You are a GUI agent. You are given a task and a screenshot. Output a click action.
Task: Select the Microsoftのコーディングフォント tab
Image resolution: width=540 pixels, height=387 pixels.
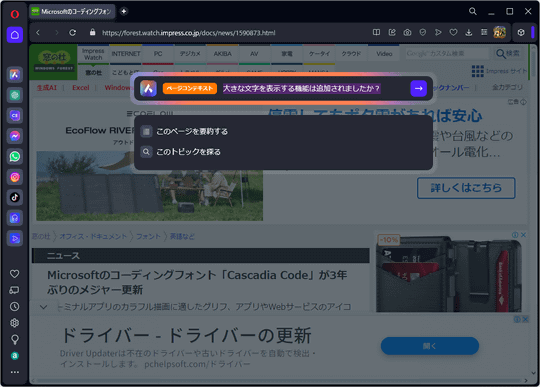[72, 12]
